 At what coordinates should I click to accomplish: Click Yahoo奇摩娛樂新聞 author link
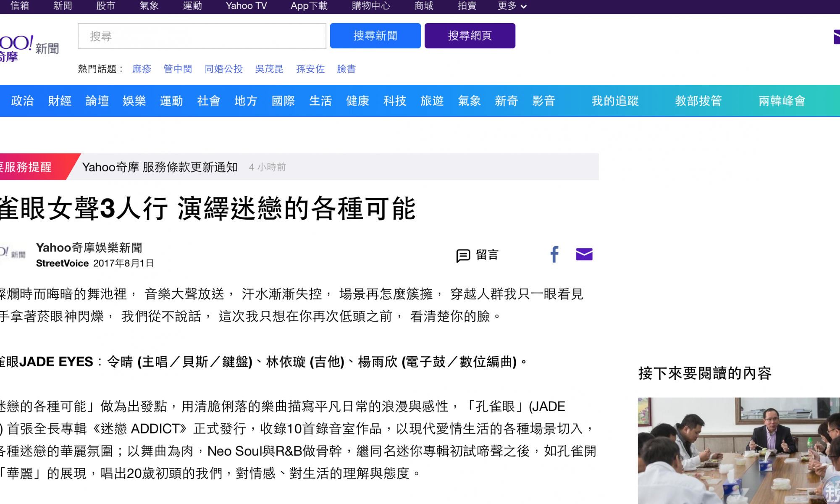[89, 248]
